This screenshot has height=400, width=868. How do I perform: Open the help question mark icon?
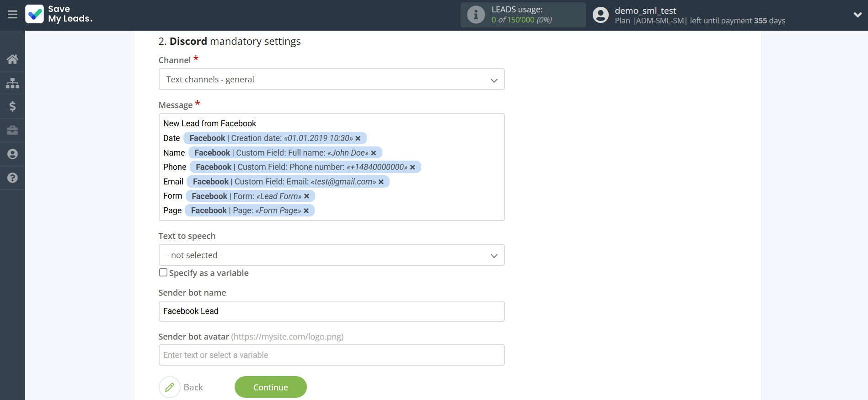12,178
